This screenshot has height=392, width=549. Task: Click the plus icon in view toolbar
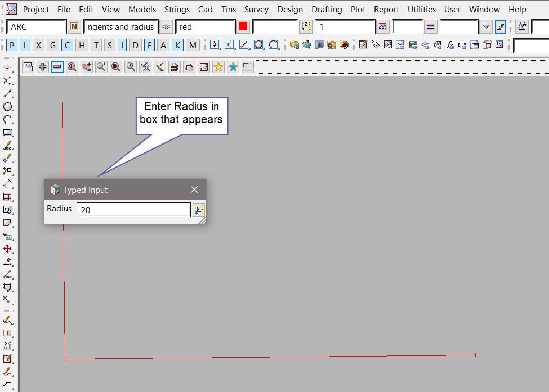pyautogui.click(x=43, y=67)
